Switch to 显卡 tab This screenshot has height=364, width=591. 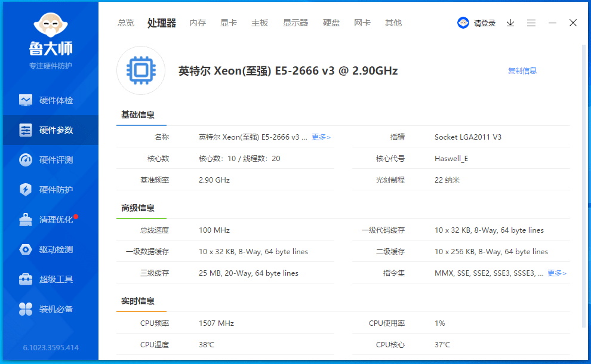point(229,23)
